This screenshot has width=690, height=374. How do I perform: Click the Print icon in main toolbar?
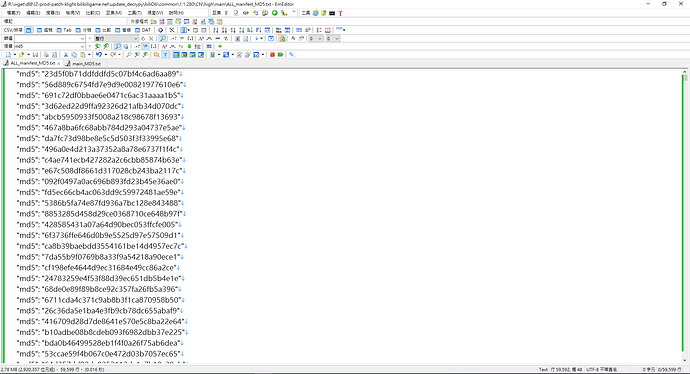click(46, 55)
